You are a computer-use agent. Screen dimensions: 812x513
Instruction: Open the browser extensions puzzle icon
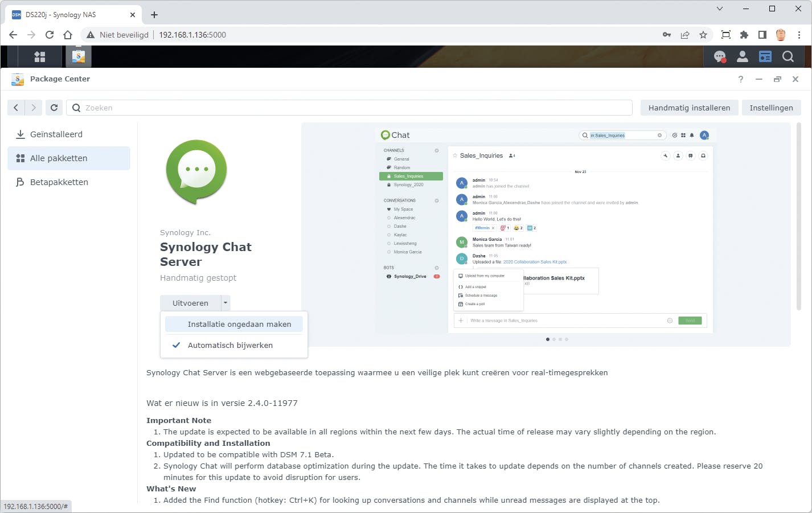pos(744,35)
